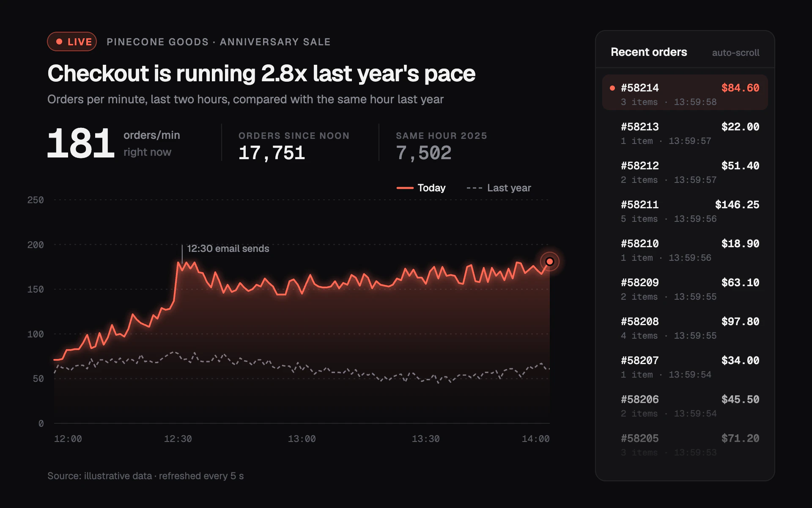Screen dimensions: 812x508
Task: Open order #58211
Action: (x=685, y=211)
